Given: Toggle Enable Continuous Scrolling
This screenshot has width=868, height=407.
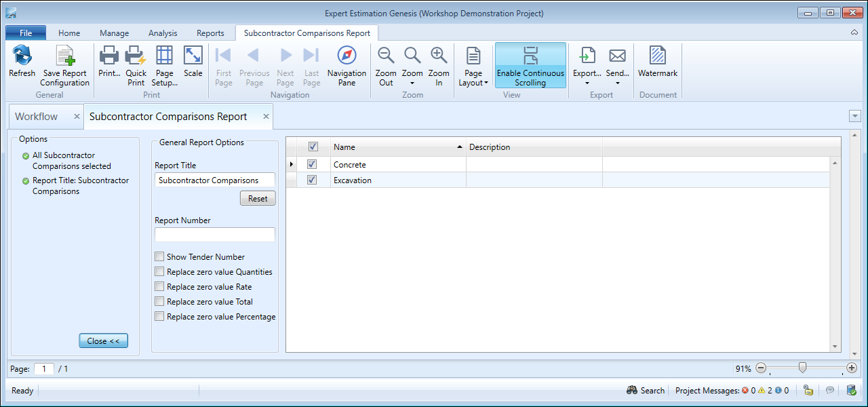Looking at the screenshot, I should click(530, 65).
